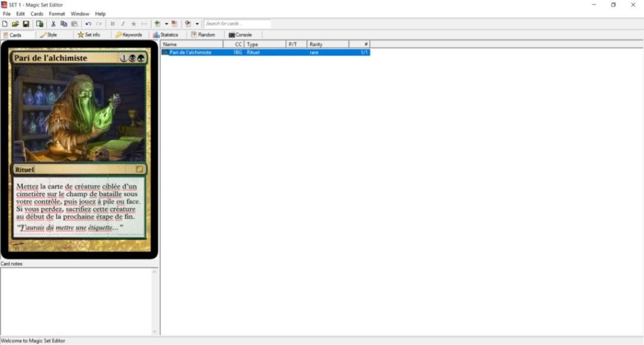Toggle bold text formatting
The image size is (644, 345).
click(x=113, y=24)
